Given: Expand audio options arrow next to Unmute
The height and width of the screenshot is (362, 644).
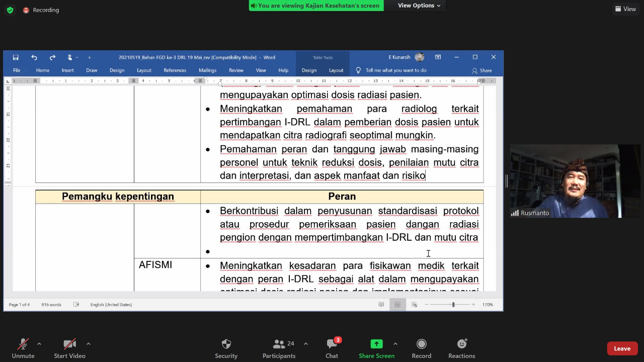Looking at the screenshot, I should [39, 344].
